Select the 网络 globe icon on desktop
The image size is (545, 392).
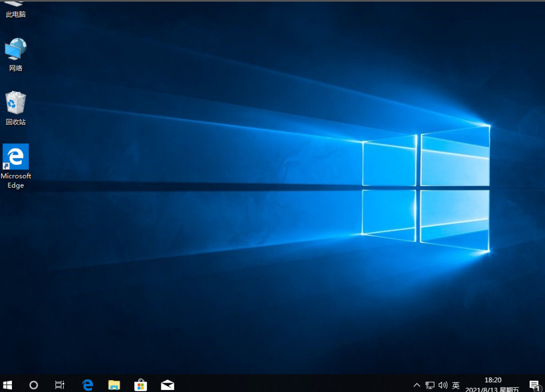pyautogui.click(x=15, y=50)
